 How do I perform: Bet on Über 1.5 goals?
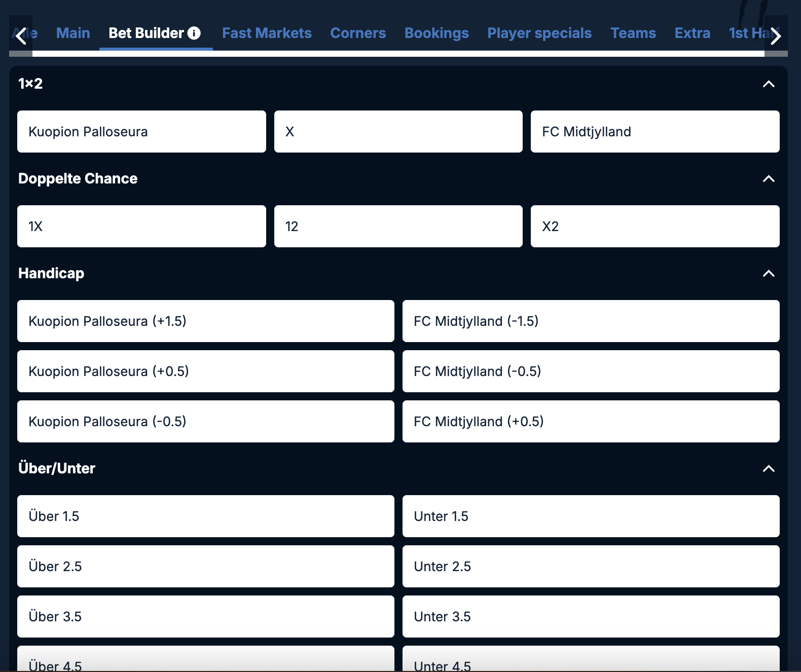(206, 516)
